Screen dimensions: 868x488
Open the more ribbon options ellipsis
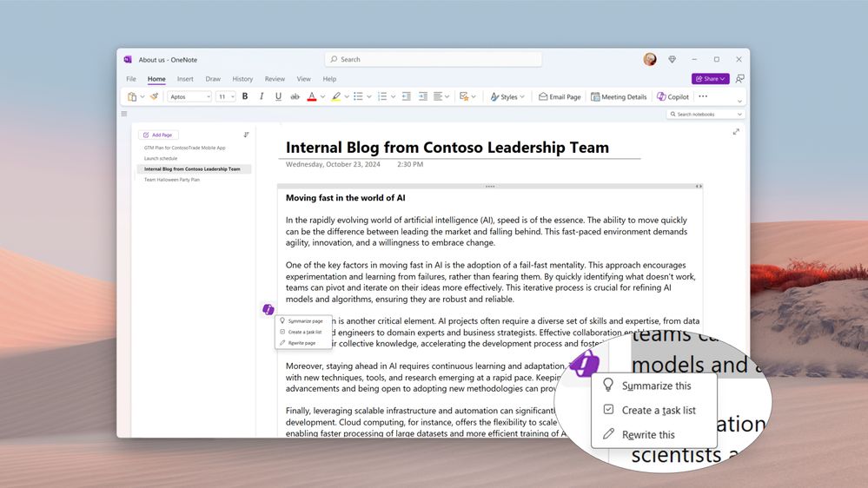click(x=703, y=96)
